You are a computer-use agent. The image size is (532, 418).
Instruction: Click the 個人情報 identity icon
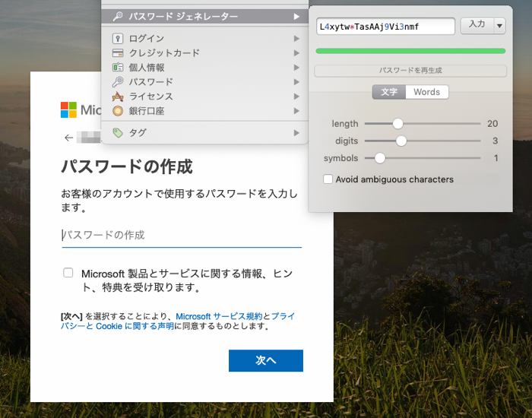118,67
